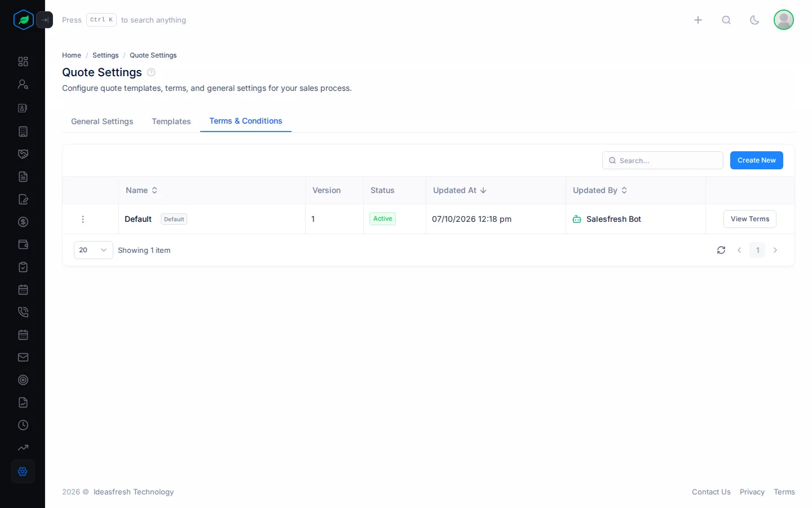This screenshot has width=812, height=508.
Task: Click the Home breadcrumb link
Action: pos(72,55)
